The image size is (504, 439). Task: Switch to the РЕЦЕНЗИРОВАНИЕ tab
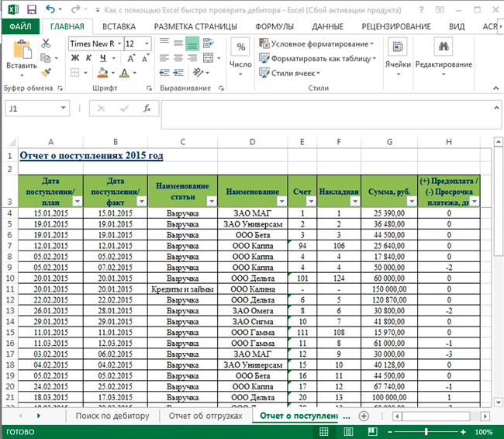pyautogui.click(x=396, y=26)
